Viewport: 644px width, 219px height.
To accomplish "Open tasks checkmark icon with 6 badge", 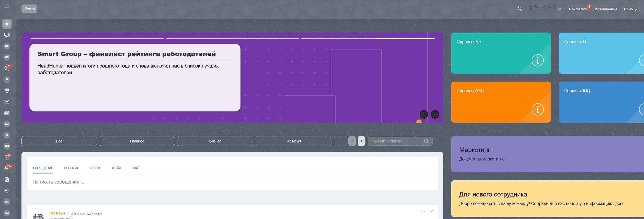I will point(7,157).
